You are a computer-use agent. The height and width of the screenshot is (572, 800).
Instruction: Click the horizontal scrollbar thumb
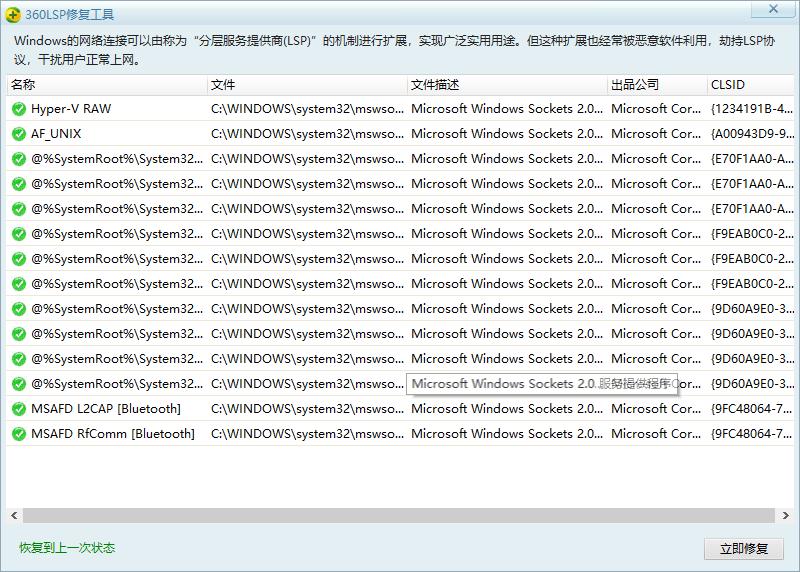[x=398, y=515]
